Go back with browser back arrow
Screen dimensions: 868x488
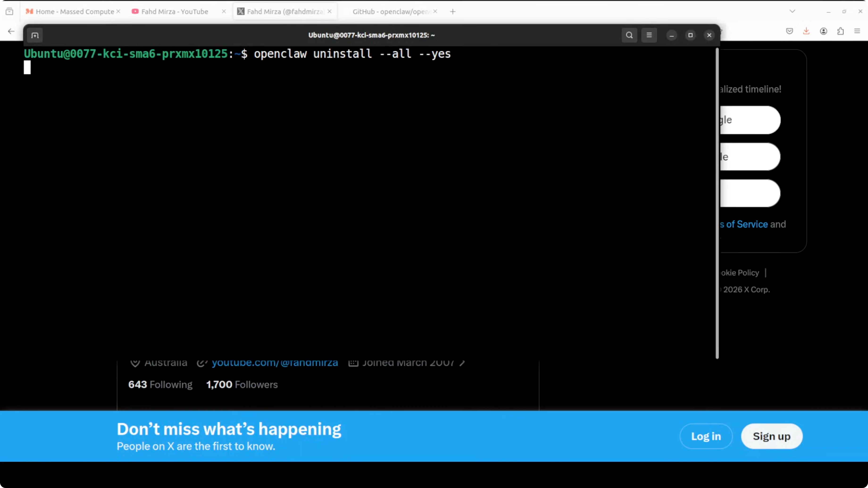coord(11,31)
